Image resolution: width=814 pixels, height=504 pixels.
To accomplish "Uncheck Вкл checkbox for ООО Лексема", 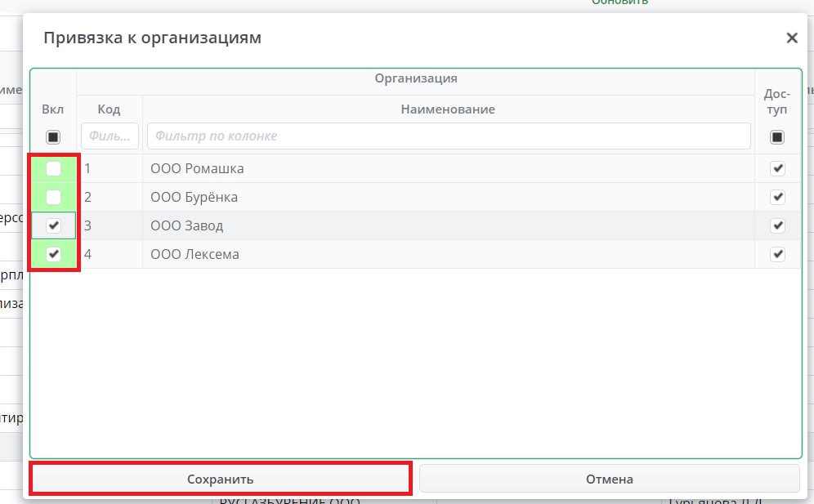I will [x=53, y=255].
